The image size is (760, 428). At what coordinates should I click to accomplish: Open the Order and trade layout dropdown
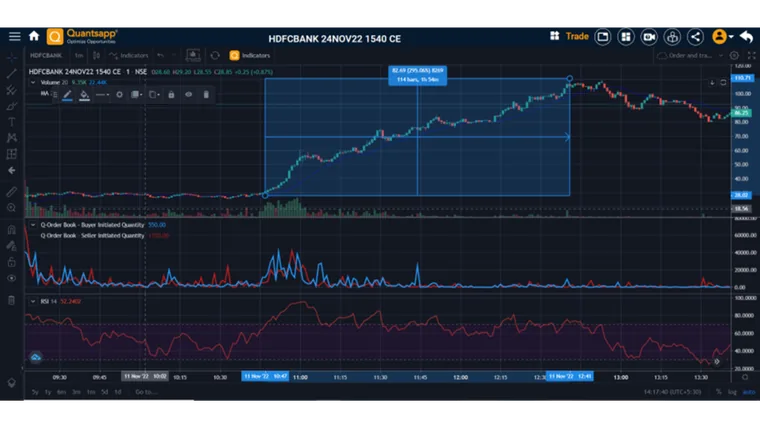click(690, 55)
